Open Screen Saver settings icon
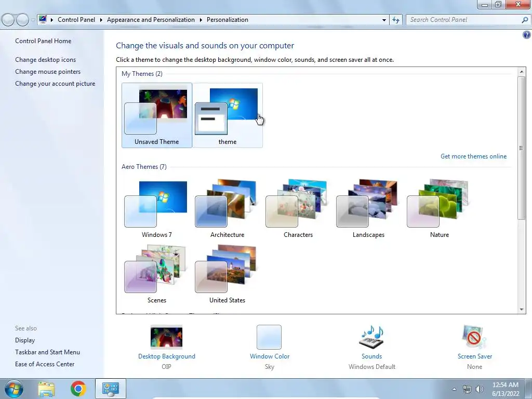532x399 pixels. (474, 337)
